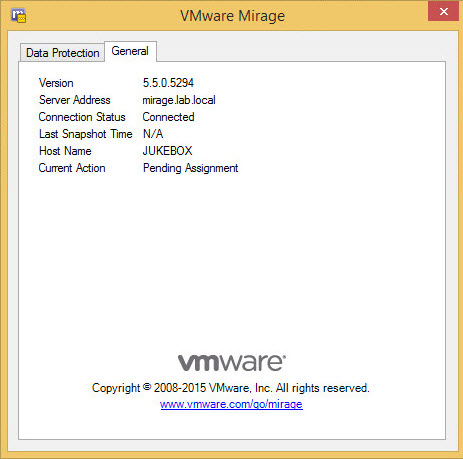Click the Version label

56,83
